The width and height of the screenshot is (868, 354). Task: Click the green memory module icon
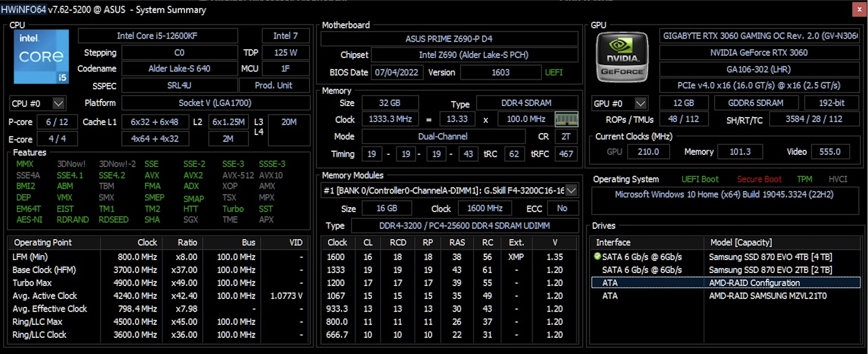coord(566,119)
